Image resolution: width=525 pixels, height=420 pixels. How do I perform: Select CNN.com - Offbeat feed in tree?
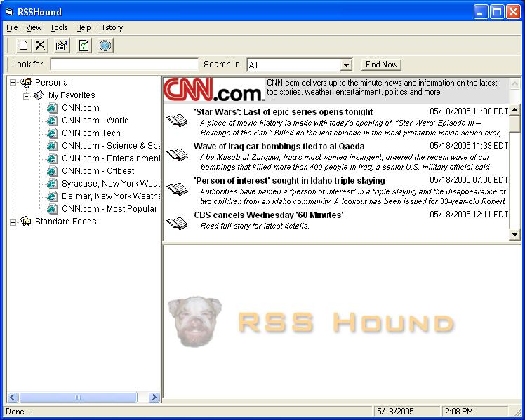tap(98, 171)
